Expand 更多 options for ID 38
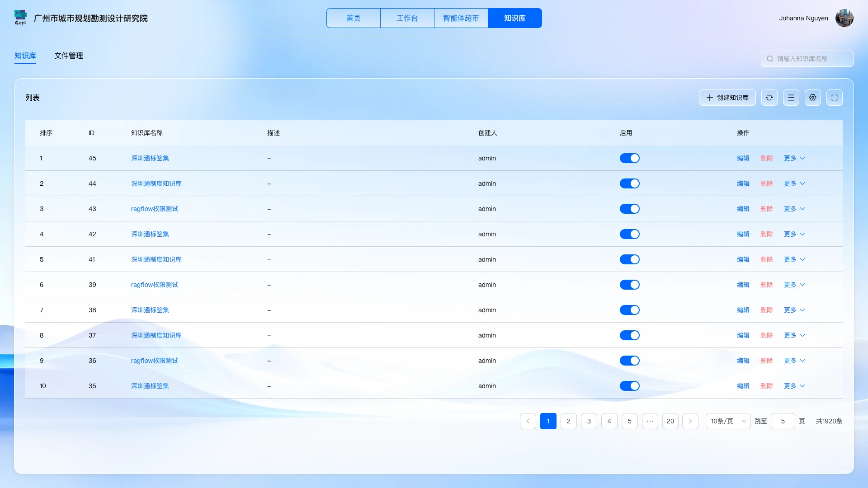868x488 pixels. (794, 310)
